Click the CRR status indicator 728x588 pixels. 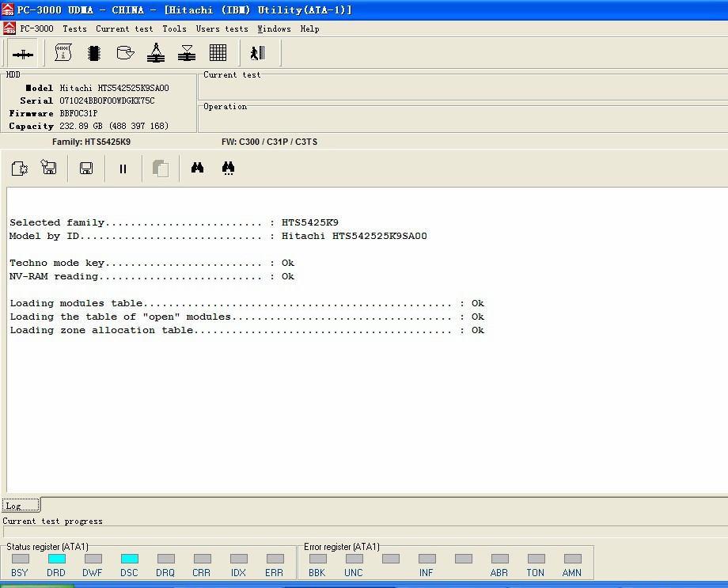coord(203,559)
